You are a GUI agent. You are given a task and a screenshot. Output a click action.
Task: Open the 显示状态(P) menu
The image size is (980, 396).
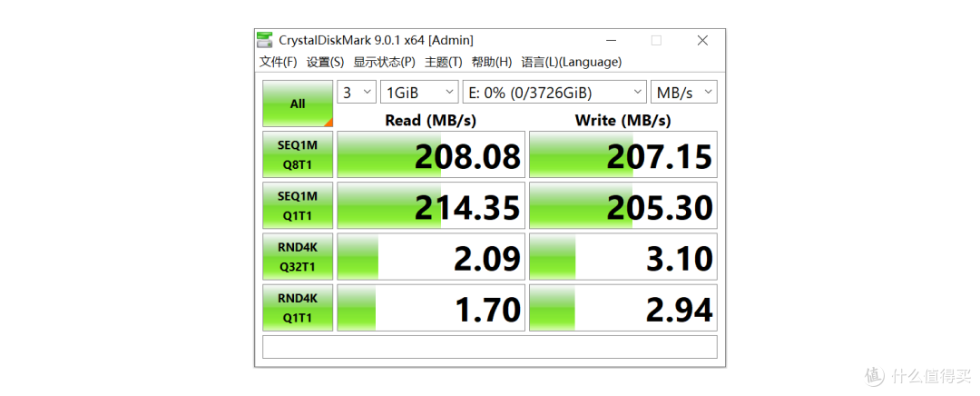point(385,62)
